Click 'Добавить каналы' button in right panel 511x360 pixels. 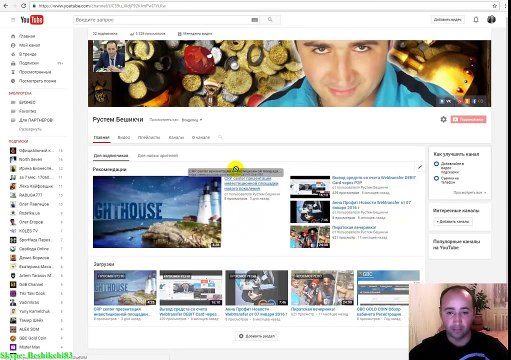pos(453,221)
